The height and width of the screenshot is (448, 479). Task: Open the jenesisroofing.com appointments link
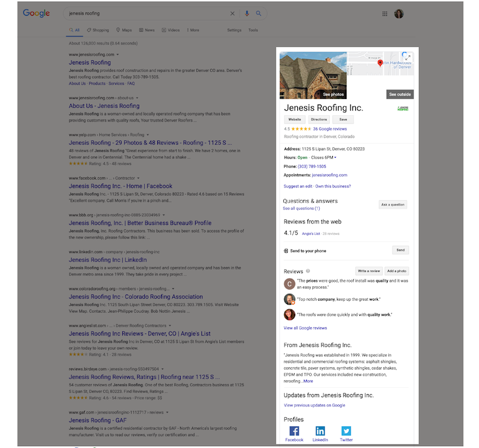330,175
